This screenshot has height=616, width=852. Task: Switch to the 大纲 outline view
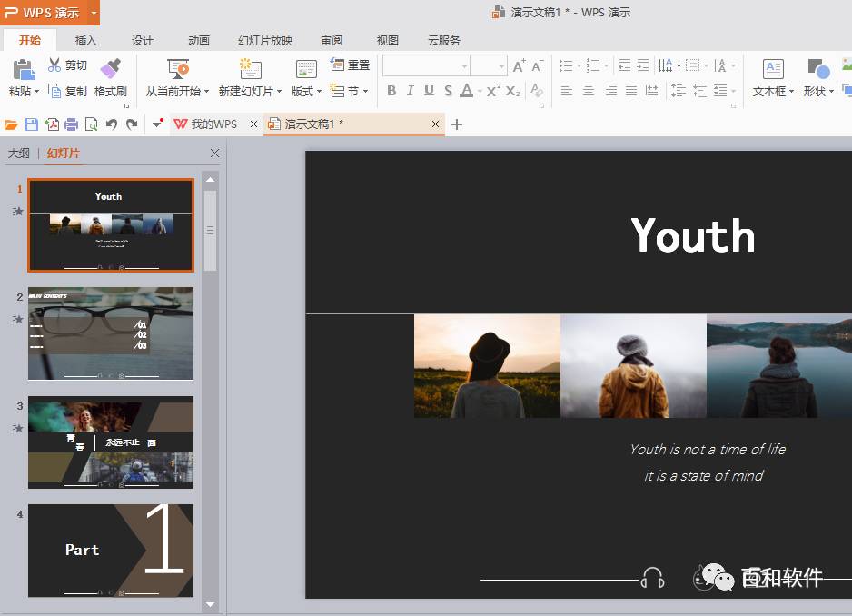tap(18, 154)
